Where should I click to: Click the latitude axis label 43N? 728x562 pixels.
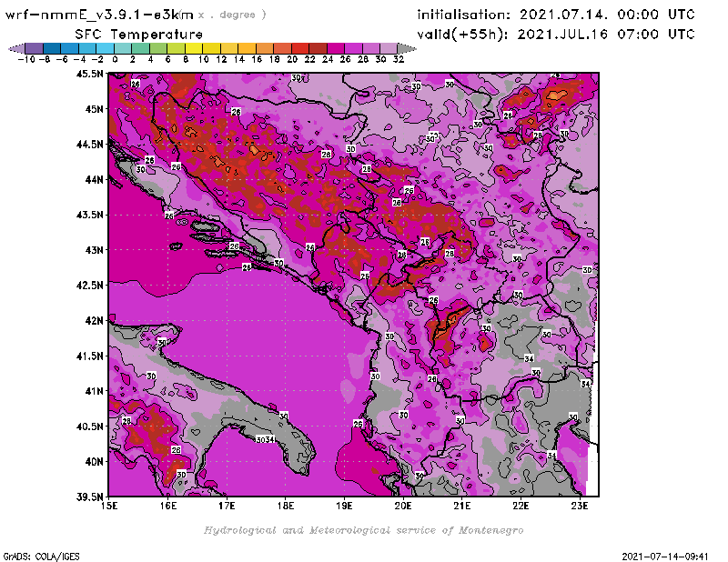(94, 250)
